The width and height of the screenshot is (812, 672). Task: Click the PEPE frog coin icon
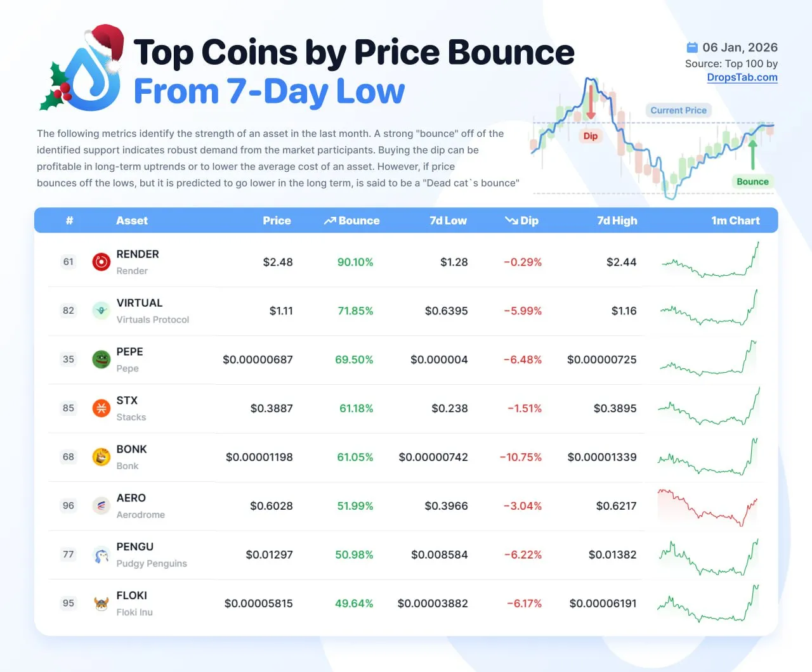(x=101, y=359)
